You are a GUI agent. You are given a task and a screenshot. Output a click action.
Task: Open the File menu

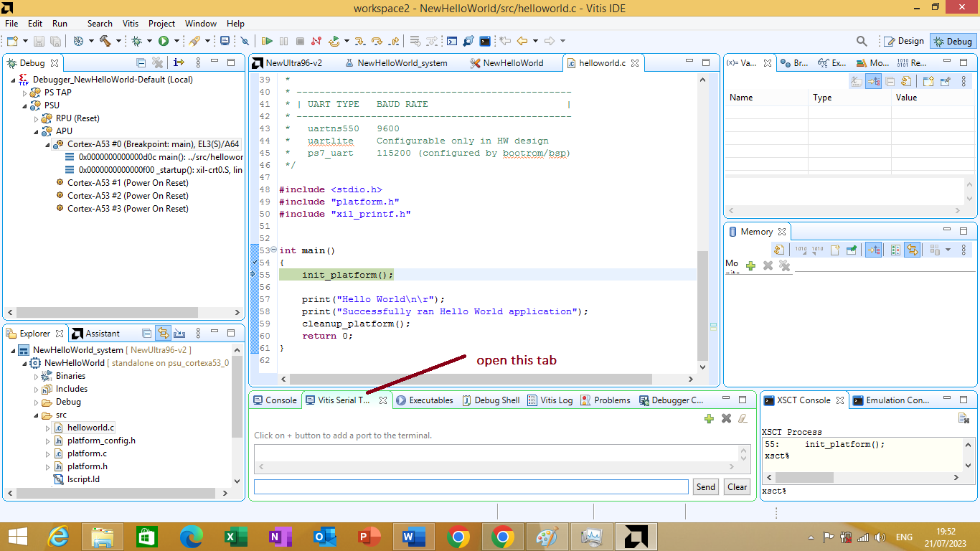(11, 23)
